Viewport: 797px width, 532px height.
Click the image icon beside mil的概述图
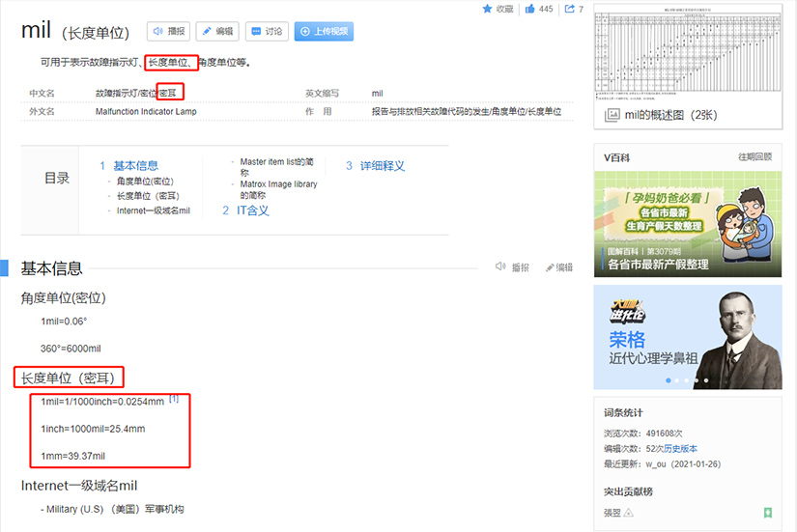click(612, 115)
